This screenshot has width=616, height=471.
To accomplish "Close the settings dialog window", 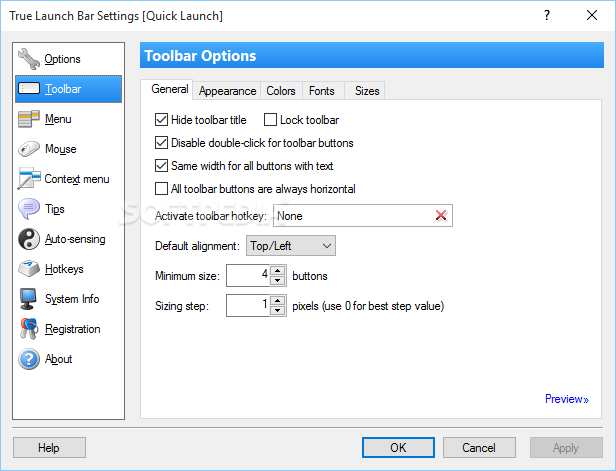I will tap(592, 15).
